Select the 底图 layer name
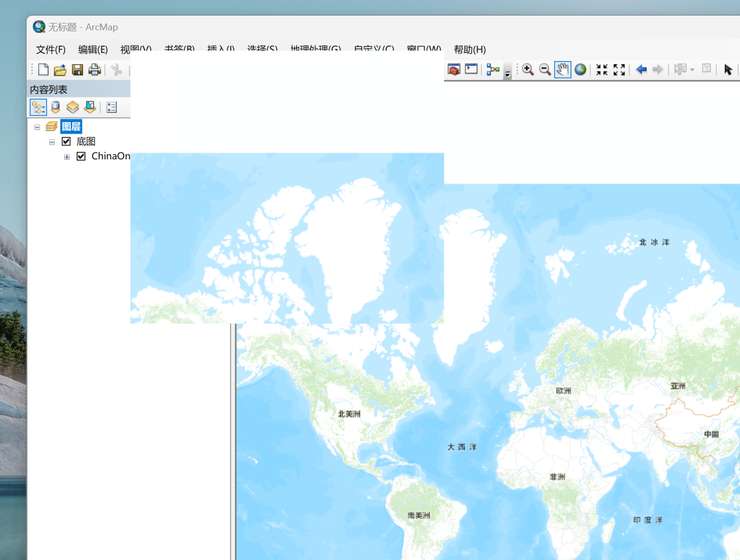Viewport: 740px width, 560px height. (86, 141)
